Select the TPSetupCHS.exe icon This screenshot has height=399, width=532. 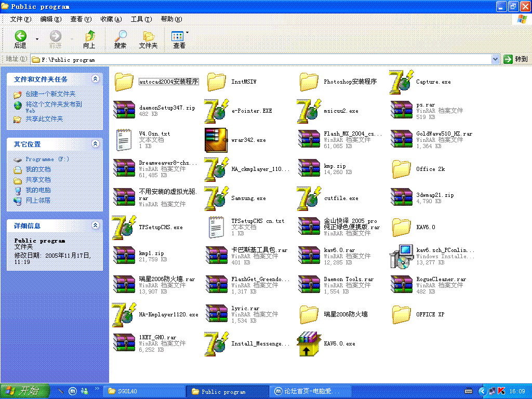[124, 228]
